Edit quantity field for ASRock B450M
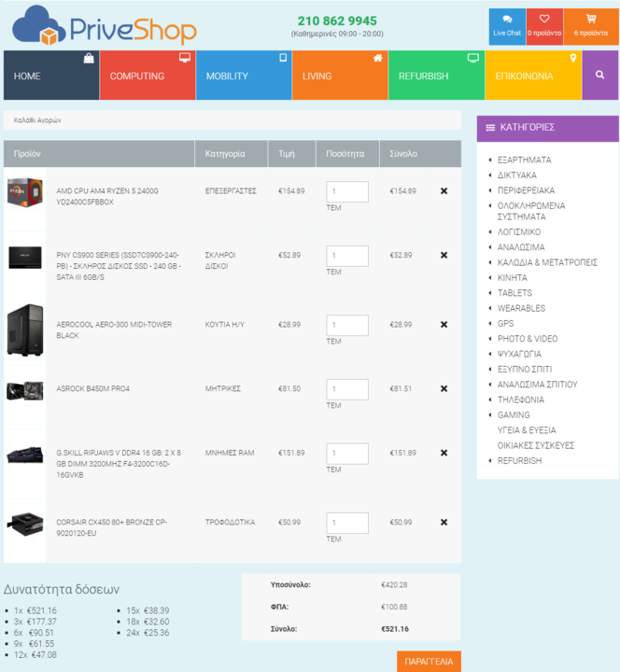This screenshot has width=620, height=672. tap(347, 389)
